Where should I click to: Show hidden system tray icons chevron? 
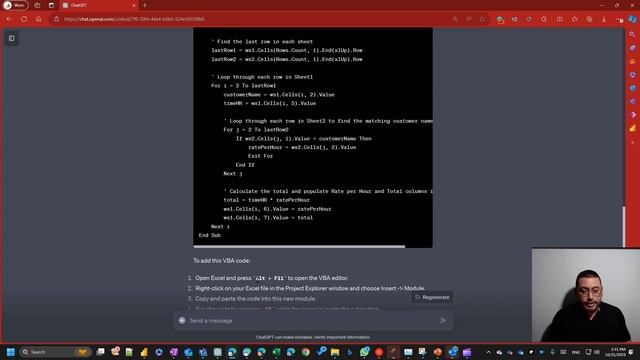pyautogui.click(x=488, y=352)
